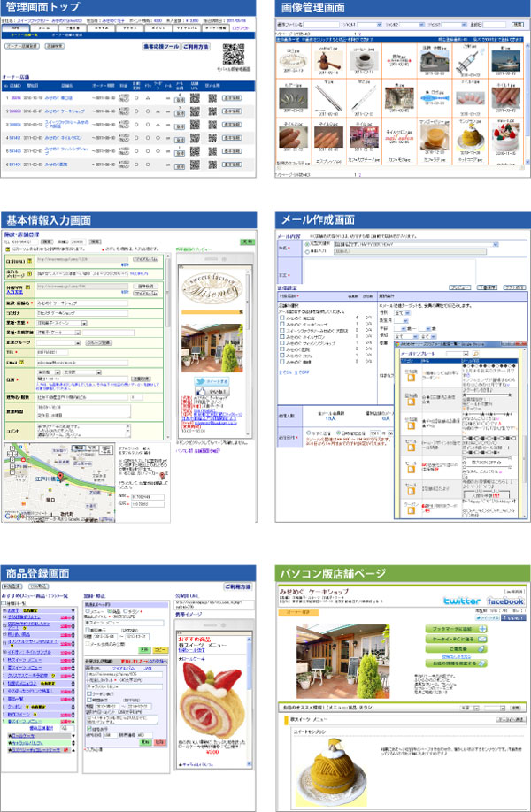Switch to the HOME tab in admin top
The height and width of the screenshot is (812, 531).
click(x=16, y=27)
